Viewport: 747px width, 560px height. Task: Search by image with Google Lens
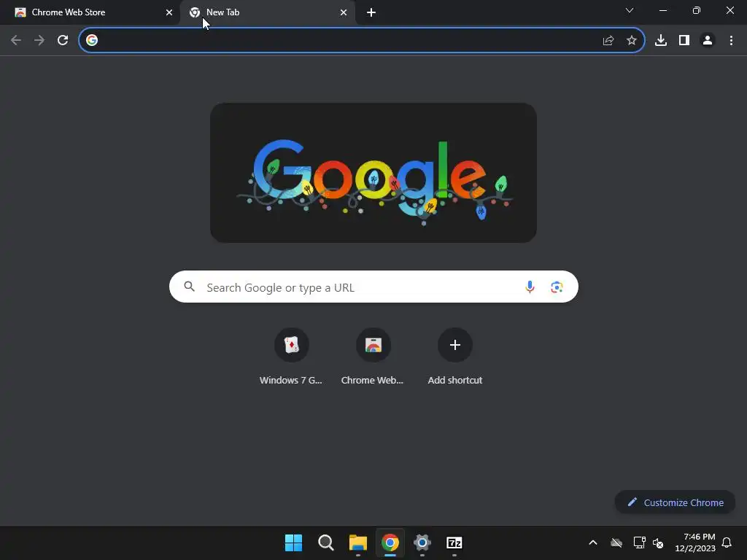pyautogui.click(x=557, y=287)
